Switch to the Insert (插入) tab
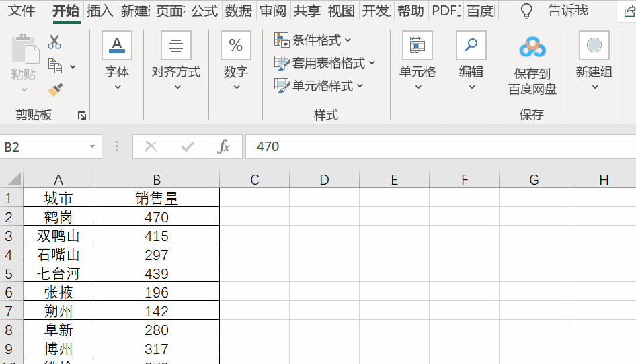636x364 pixels. [x=100, y=11]
